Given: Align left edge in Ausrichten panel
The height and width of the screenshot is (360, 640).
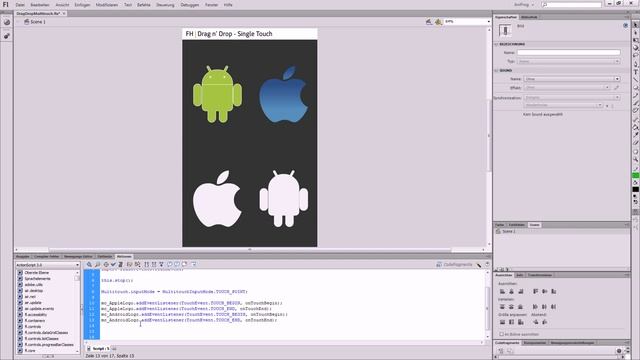Looking at the screenshot, I should (502, 291).
